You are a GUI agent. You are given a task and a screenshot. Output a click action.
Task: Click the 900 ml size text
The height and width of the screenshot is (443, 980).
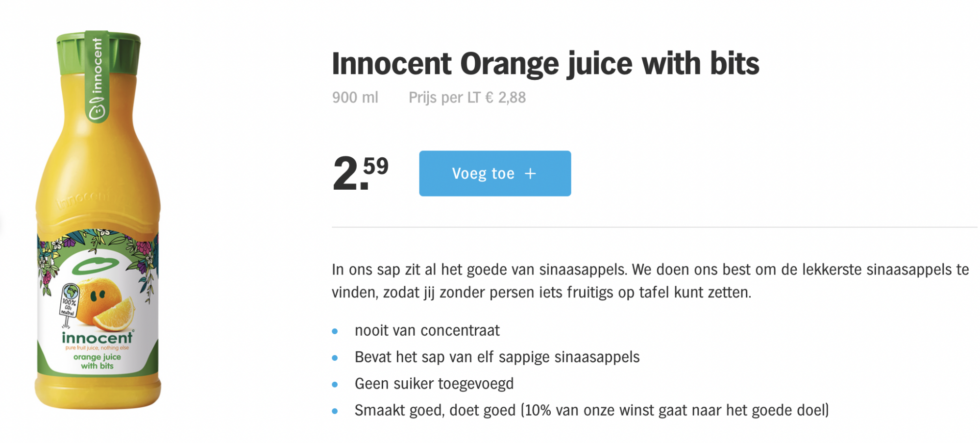[355, 98]
